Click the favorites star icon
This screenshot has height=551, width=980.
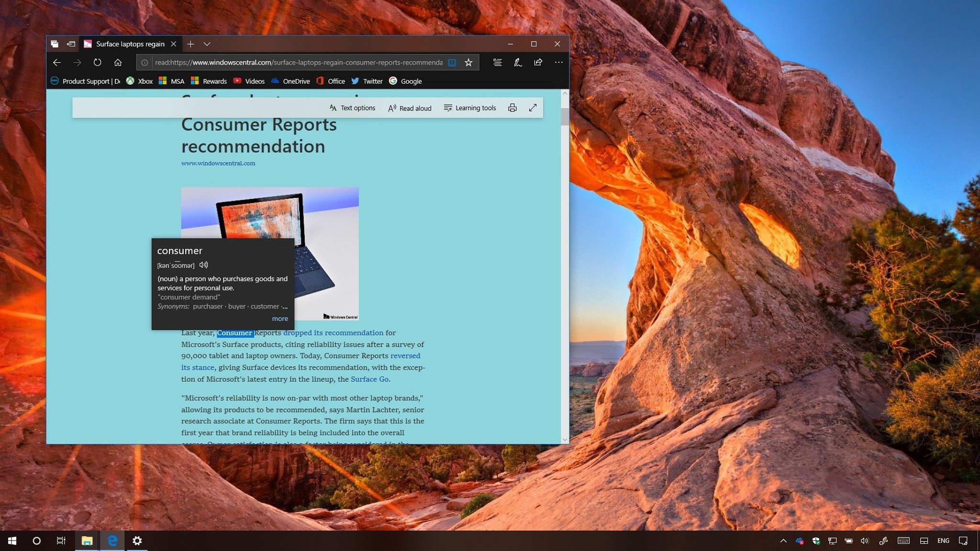(468, 62)
